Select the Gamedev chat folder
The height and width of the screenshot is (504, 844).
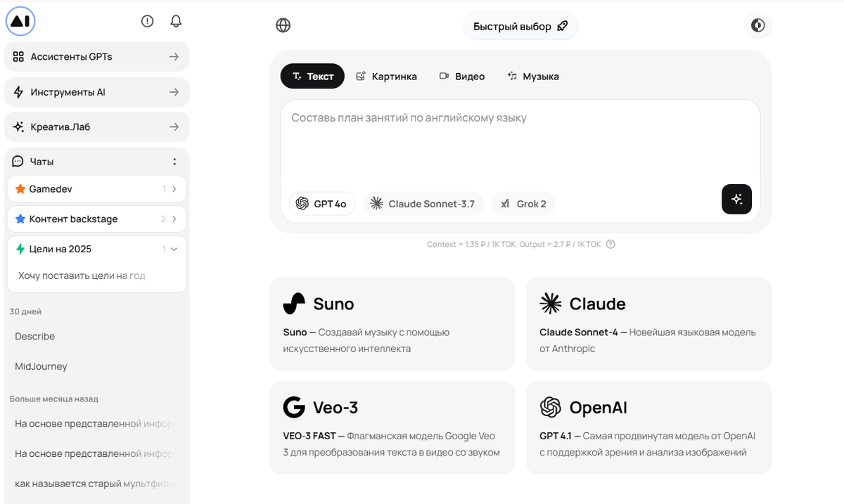(97, 189)
